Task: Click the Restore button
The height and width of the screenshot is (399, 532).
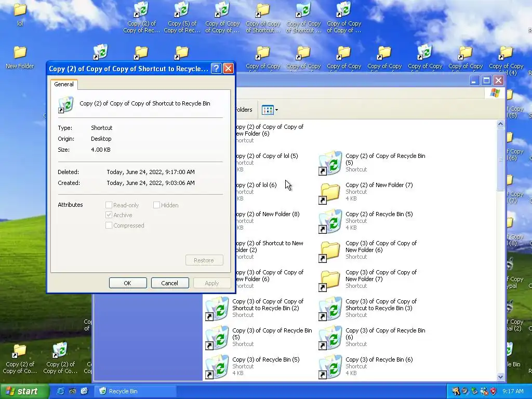Action: point(204,260)
